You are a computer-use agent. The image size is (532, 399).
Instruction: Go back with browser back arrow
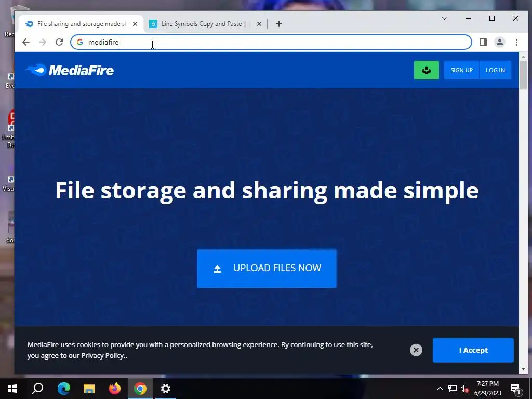[x=26, y=42]
